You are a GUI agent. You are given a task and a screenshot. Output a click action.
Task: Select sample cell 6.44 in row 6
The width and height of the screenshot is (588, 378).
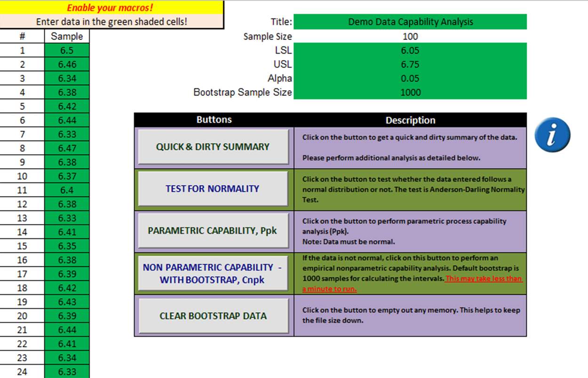pos(67,120)
